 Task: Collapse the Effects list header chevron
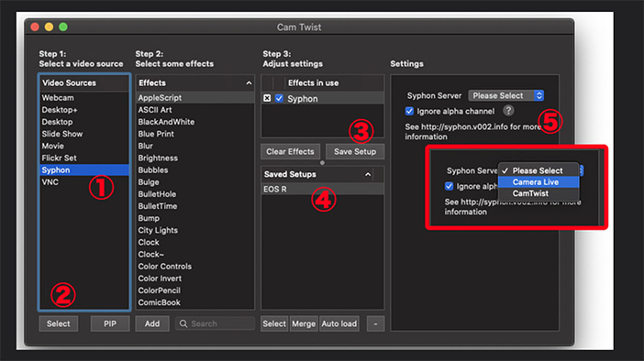[249, 82]
